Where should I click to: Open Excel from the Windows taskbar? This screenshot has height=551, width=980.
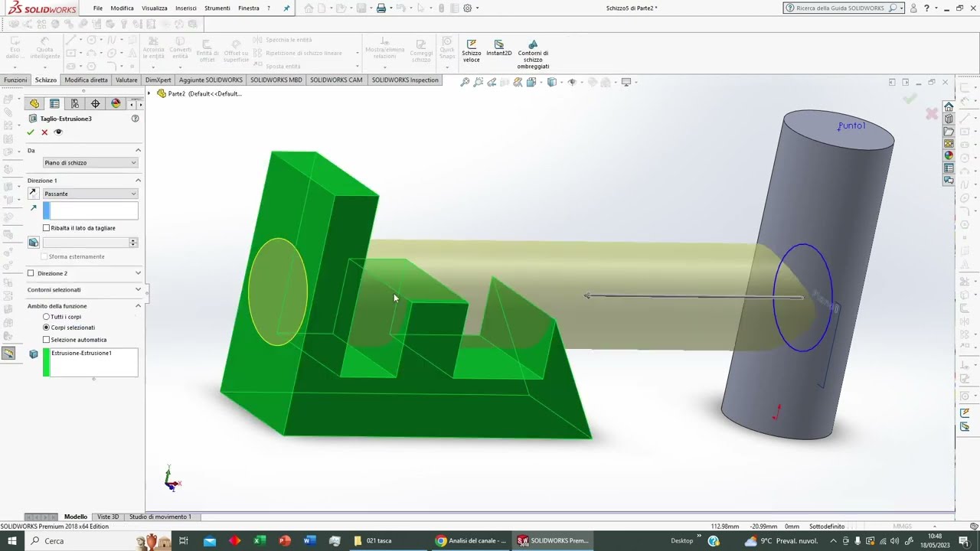(x=260, y=541)
